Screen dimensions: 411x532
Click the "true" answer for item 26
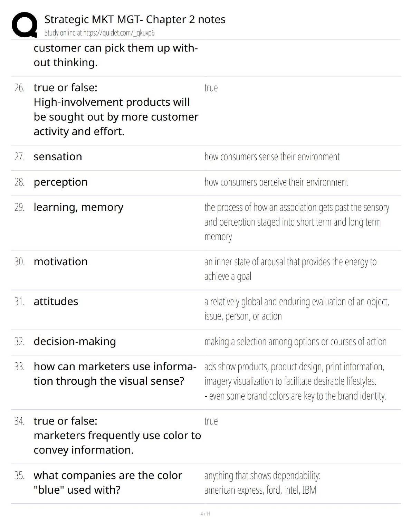pos(211,88)
